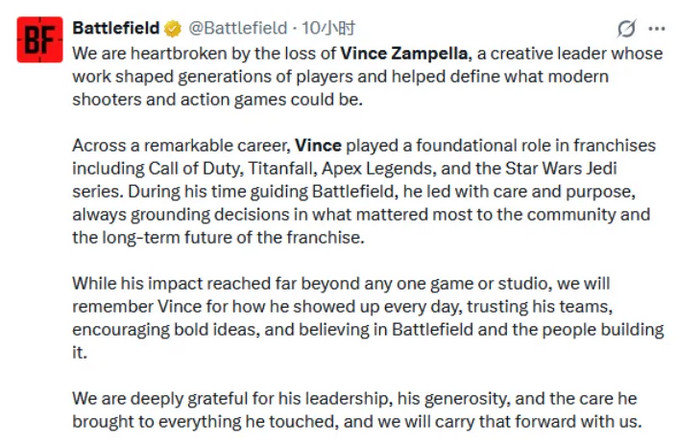Click the gold verified badge next to Battlefield
This screenshot has width=677, height=441.
(173, 28)
